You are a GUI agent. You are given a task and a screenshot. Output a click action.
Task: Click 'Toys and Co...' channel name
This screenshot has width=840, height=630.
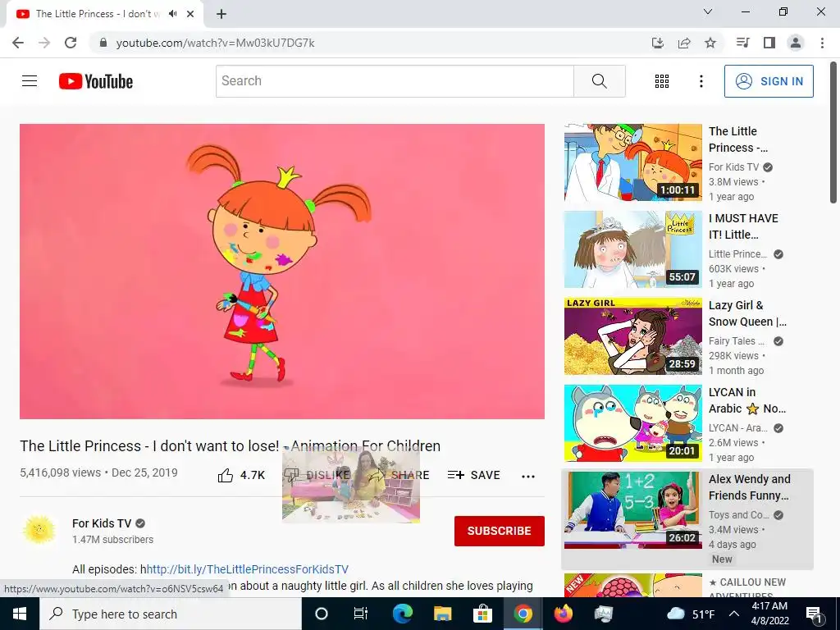(739, 515)
